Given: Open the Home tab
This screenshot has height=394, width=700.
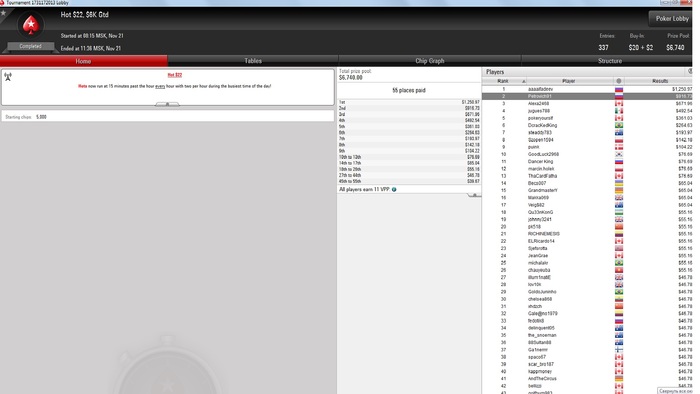Looking at the screenshot, I should pyautogui.click(x=83, y=61).
